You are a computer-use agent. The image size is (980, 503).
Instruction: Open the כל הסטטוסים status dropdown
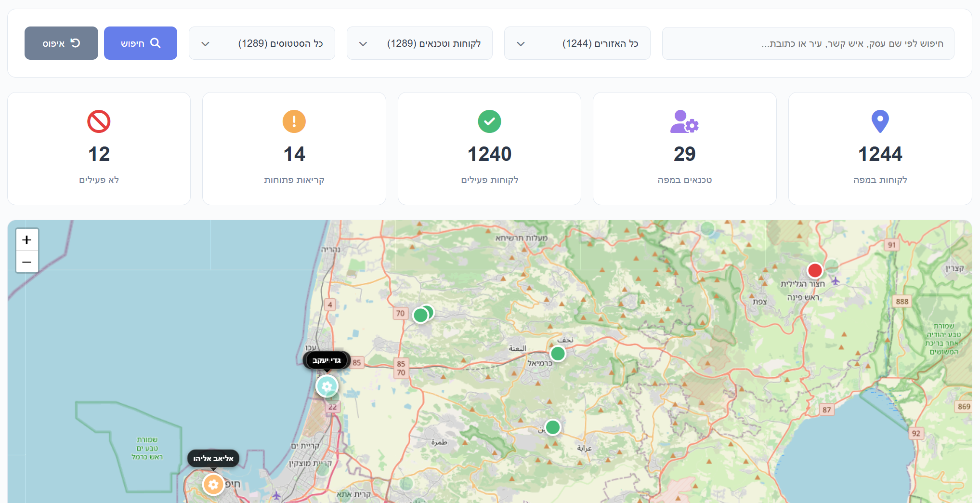(x=261, y=43)
